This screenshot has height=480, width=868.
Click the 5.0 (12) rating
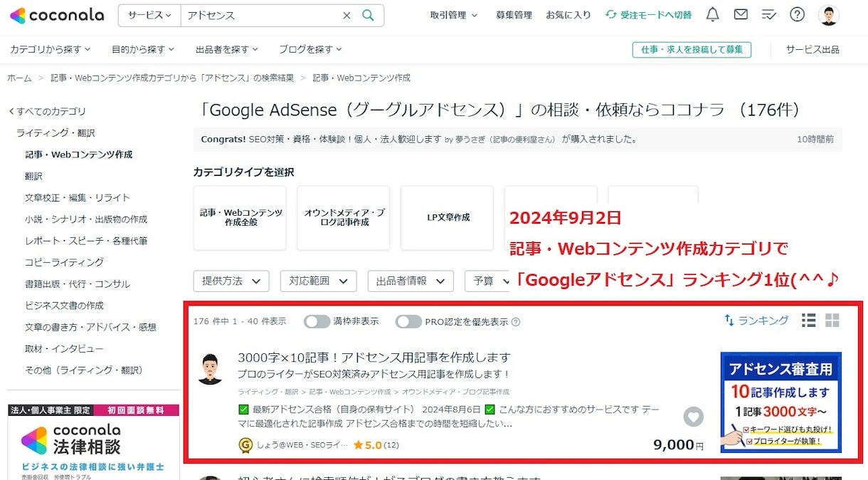tap(376, 445)
